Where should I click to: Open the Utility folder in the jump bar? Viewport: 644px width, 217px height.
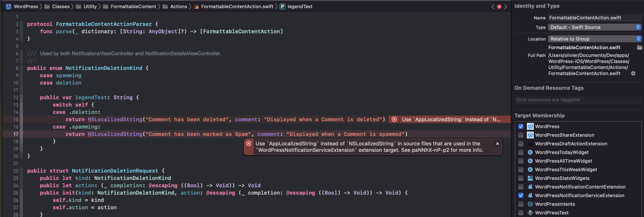(x=86, y=6)
